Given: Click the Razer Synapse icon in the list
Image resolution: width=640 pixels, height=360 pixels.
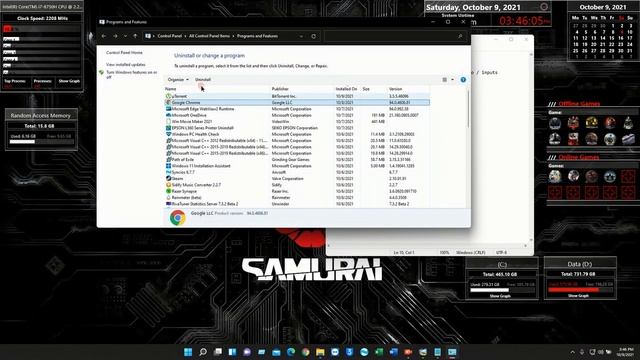Looking at the screenshot, I should click(168, 191).
